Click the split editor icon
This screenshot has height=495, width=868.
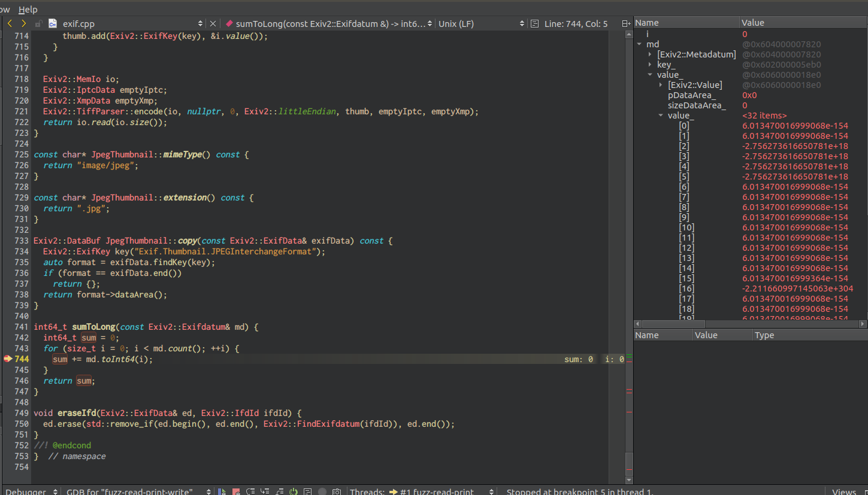626,23
